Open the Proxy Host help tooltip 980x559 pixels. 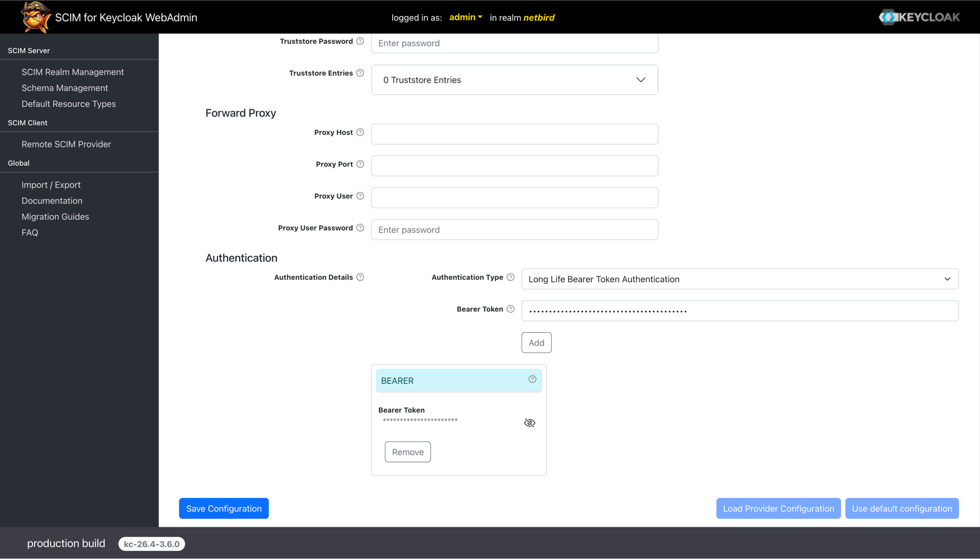coord(360,132)
